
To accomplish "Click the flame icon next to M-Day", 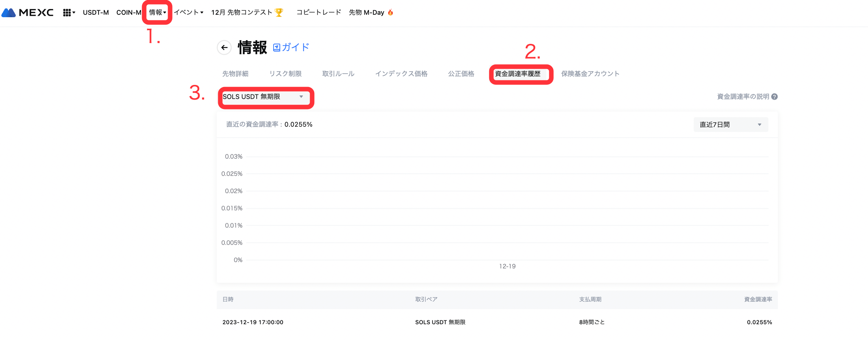I will [390, 13].
